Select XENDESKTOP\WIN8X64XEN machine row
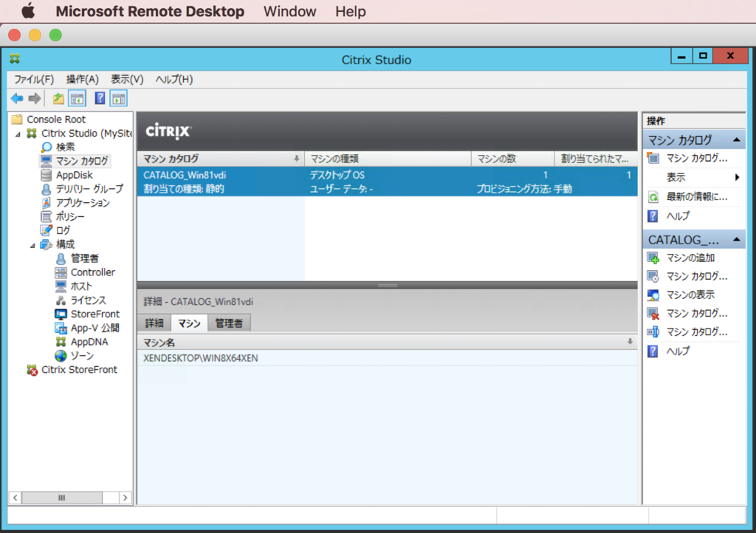 tap(387, 358)
